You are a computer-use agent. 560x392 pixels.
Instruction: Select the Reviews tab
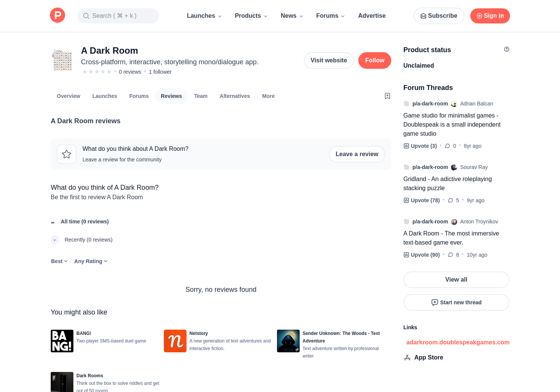(x=171, y=96)
